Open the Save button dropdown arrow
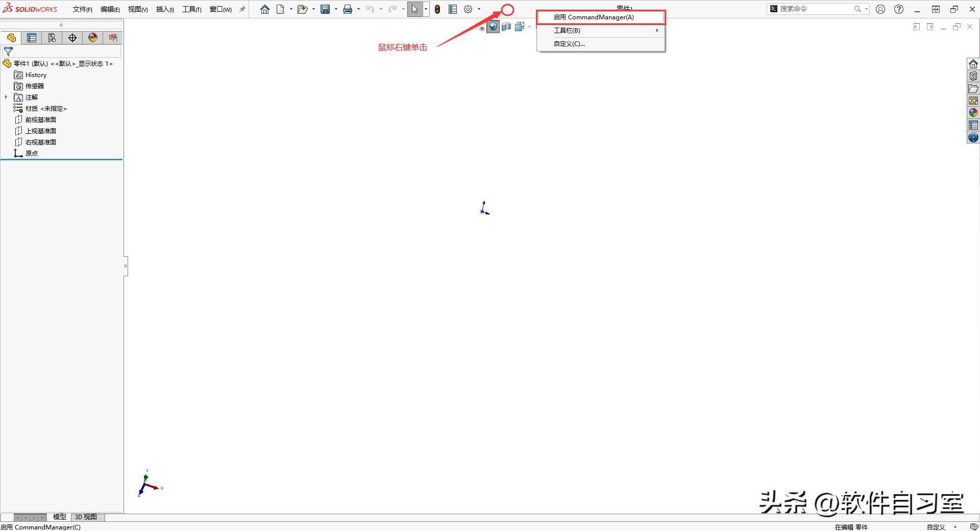This screenshot has width=980, height=531. pos(335,9)
